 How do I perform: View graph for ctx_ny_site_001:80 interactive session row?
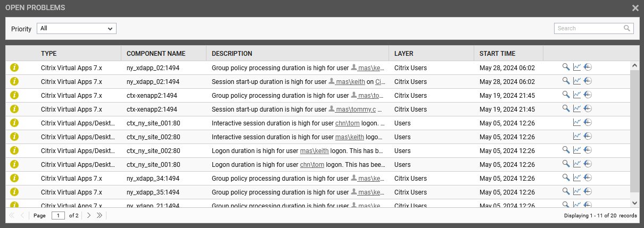pyautogui.click(x=577, y=122)
